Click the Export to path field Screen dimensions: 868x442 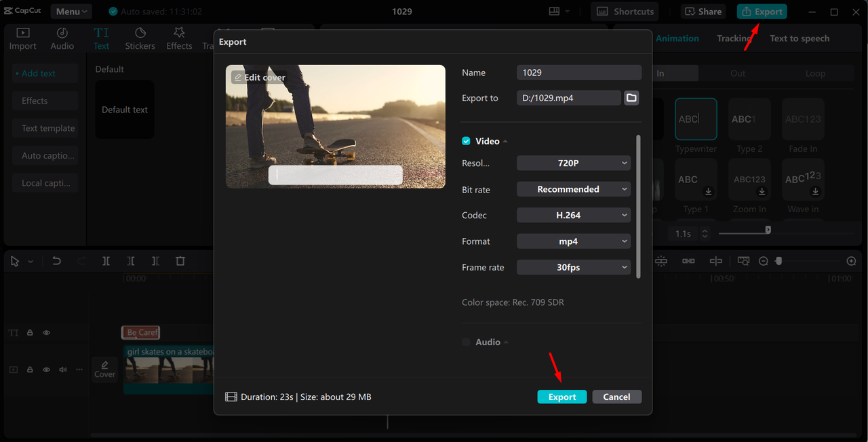[x=568, y=98]
